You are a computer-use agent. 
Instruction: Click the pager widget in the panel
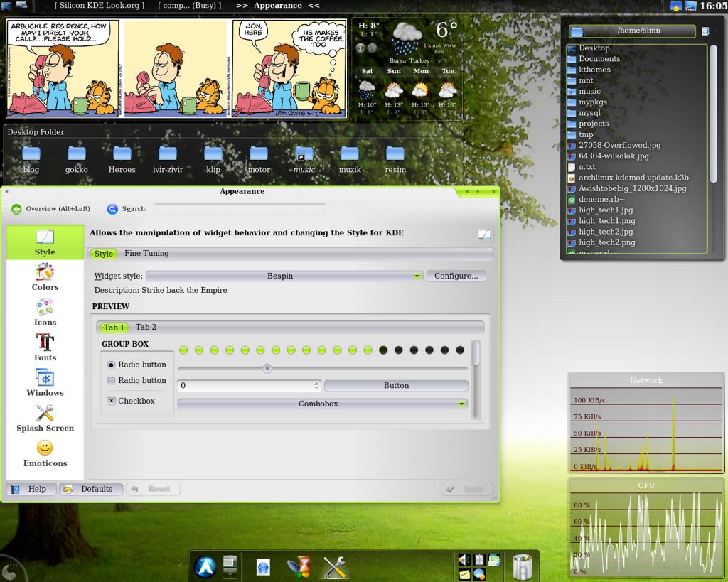(x=230, y=565)
